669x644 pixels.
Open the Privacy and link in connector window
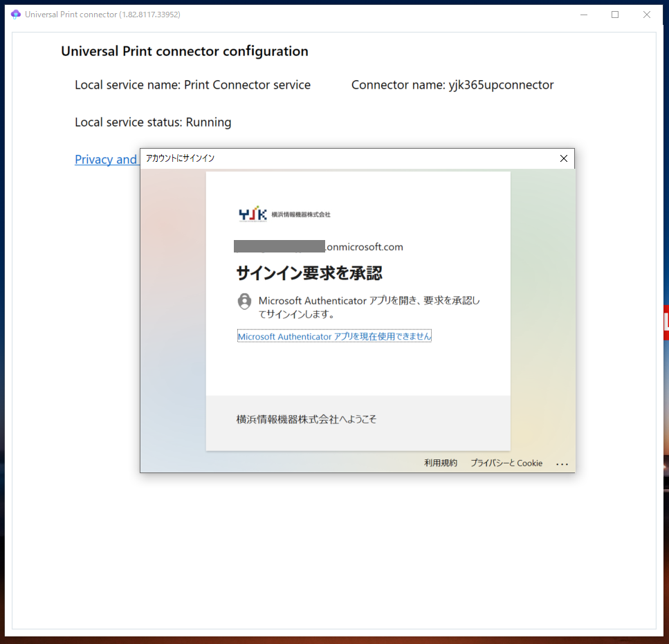[x=106, y=160]
